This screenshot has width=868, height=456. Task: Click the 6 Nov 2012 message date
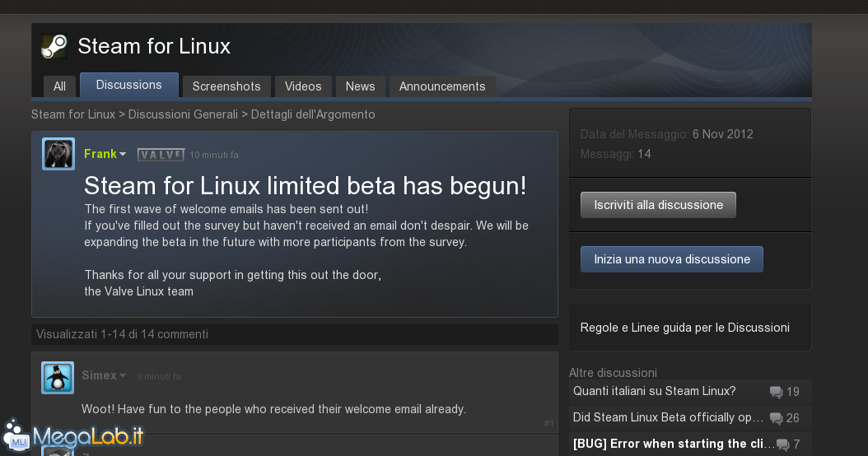(722, 134)
